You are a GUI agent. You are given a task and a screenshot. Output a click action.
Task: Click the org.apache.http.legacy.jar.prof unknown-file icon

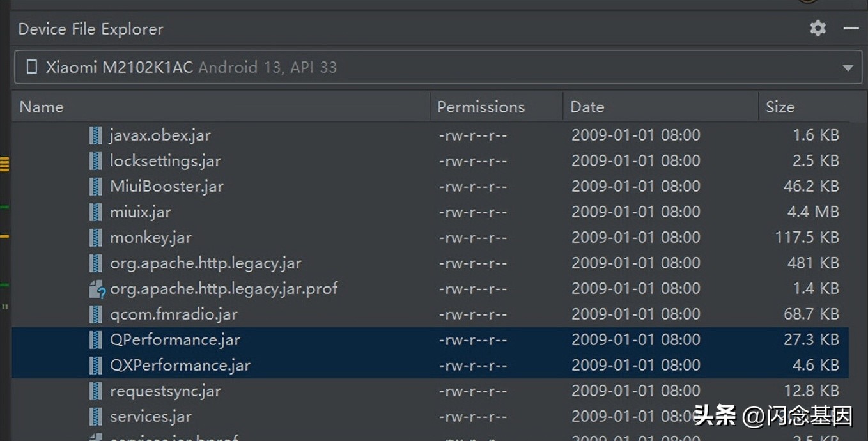pyautogui.click(x=97, y=289)
